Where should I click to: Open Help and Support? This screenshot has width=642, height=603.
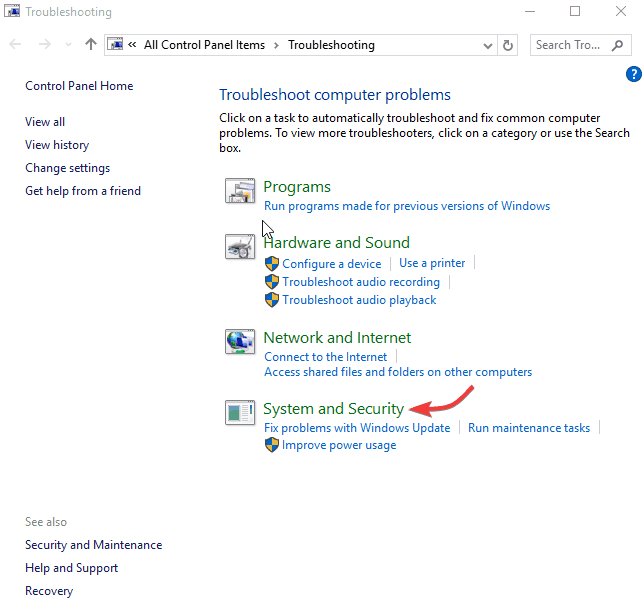pos(72,568)
